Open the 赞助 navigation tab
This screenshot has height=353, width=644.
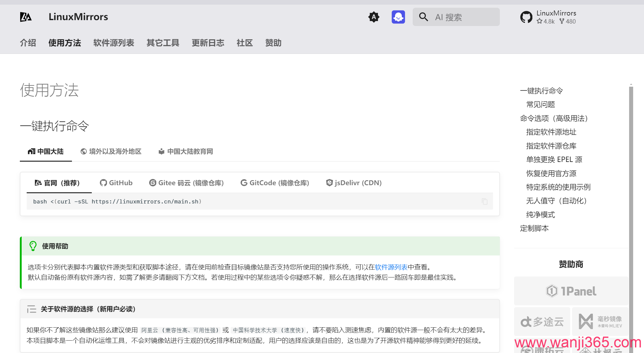click(273, 43)
